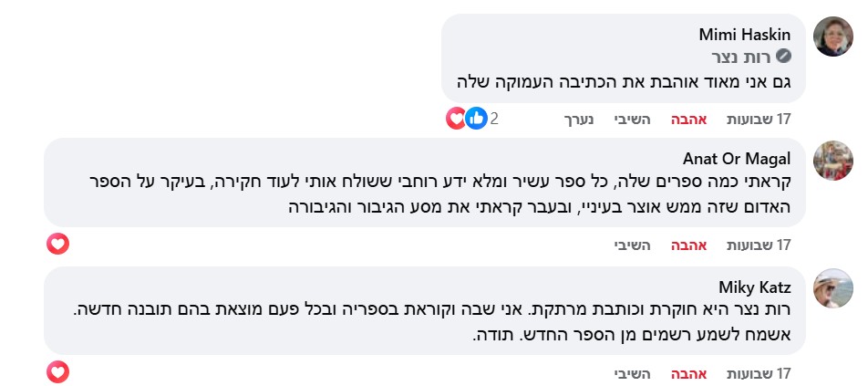Click the heart reaction icon on Mimi Haskin's comment

click(x=457, y=118)
